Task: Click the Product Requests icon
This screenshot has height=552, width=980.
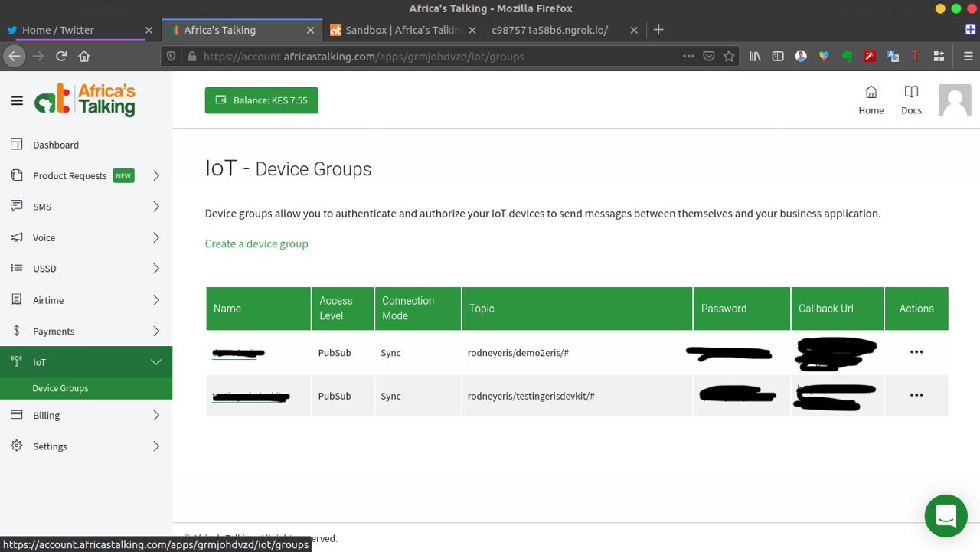Action: [x=17, y=175]
